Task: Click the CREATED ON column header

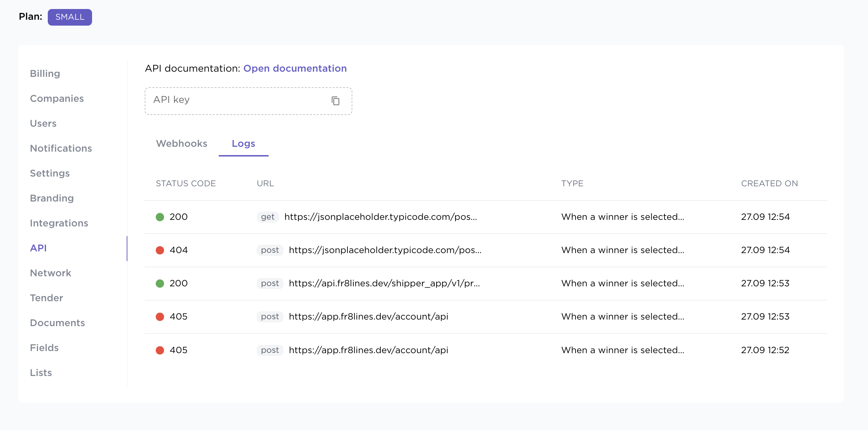Action: click(x=769, y=183)
